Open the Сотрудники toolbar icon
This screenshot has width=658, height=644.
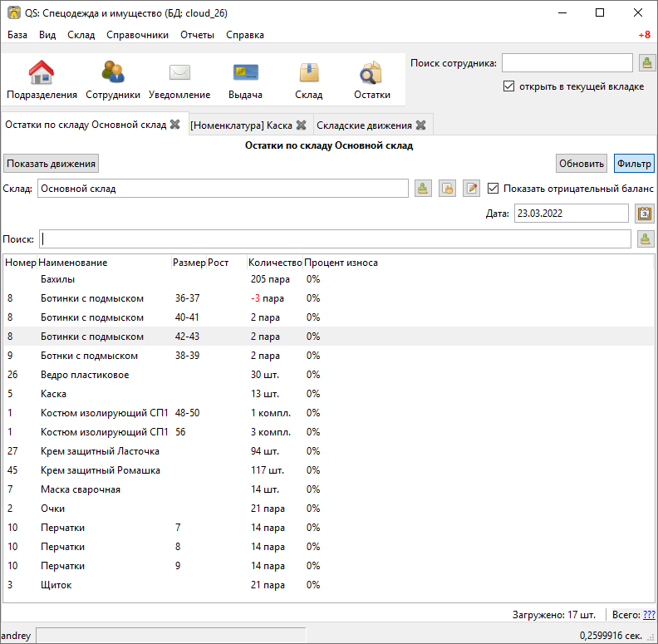(x=113, y=72)
